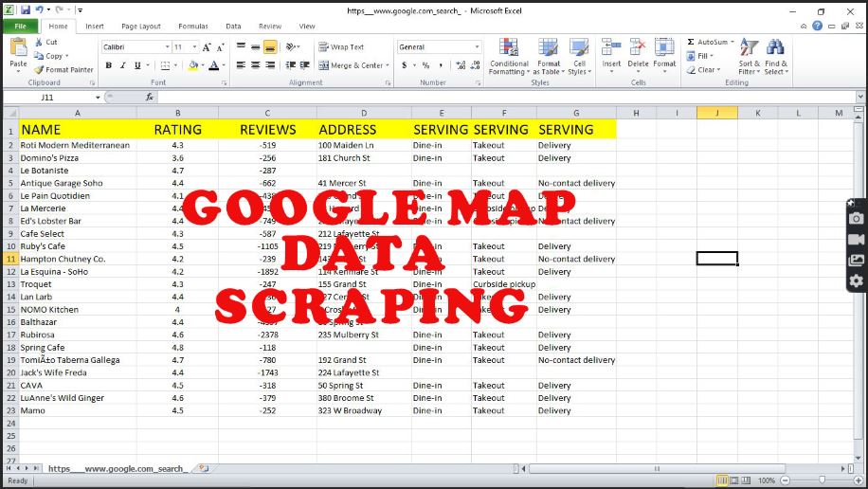Open the Name Box dropdown arrow
This screenshot has width=868, height=489.
(98, 98)
